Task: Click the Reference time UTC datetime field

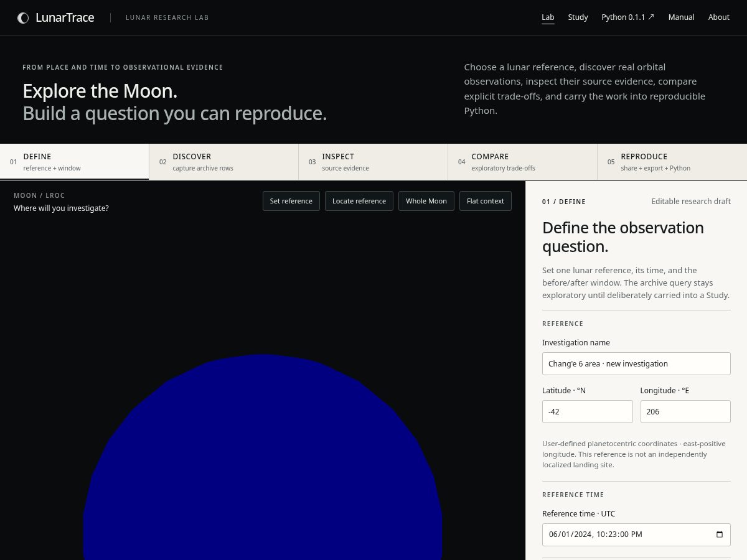Action: (x=636, y=534)
